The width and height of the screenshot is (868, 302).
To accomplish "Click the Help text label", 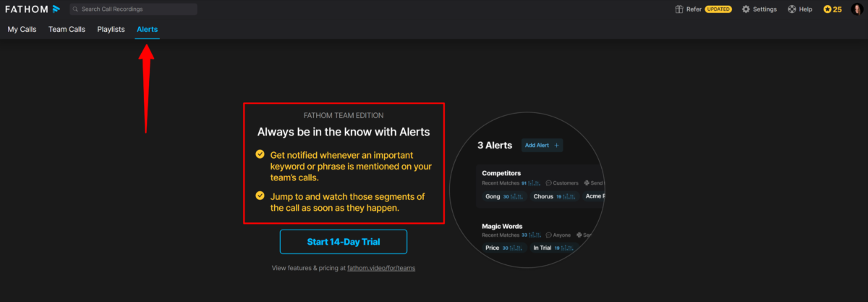I will 806,9.
